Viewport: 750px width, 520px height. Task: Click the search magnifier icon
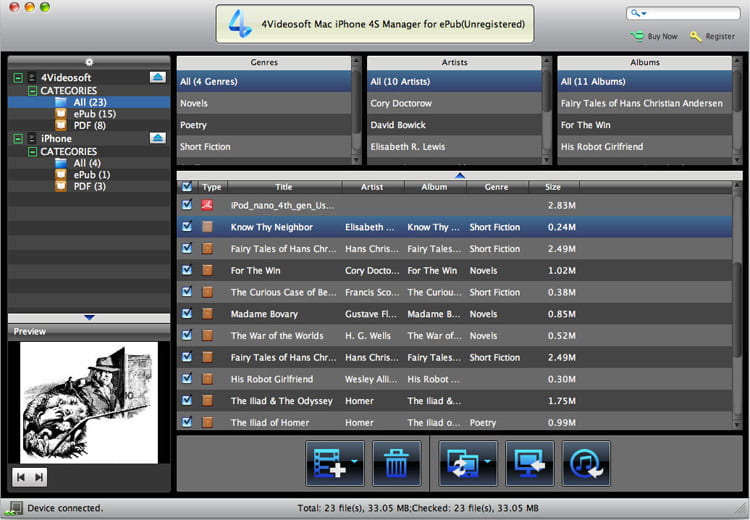(x=635, y=13)
